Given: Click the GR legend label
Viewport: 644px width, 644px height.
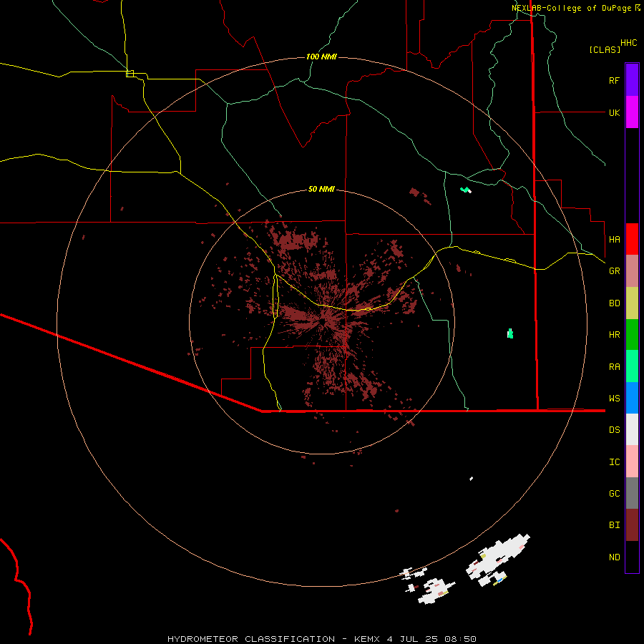Looking at the screenshot, I should pyautogui.click(x=614, y=271).
